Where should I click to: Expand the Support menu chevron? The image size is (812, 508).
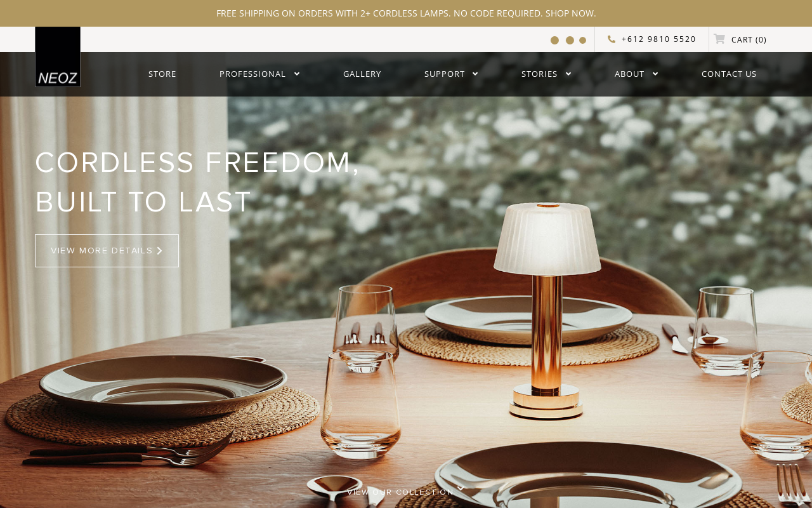pyautogui.click(x=475, y=74)
